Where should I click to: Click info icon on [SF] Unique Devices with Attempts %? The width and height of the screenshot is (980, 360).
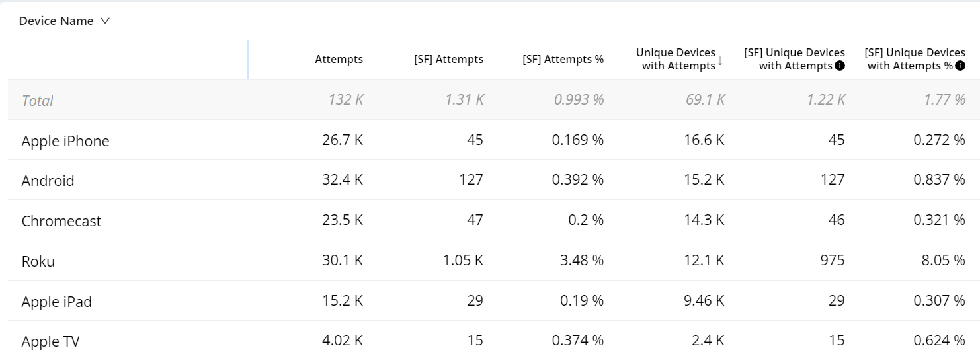[960, 66]
